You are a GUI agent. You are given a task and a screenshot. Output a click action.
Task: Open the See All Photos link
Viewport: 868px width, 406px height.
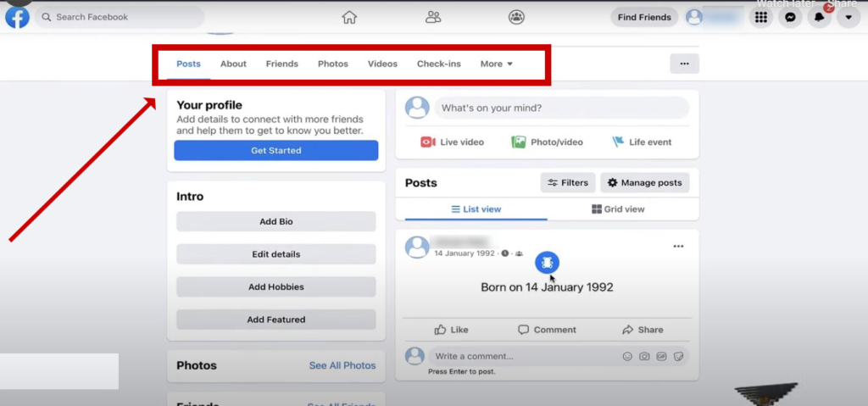coord(342,365)
